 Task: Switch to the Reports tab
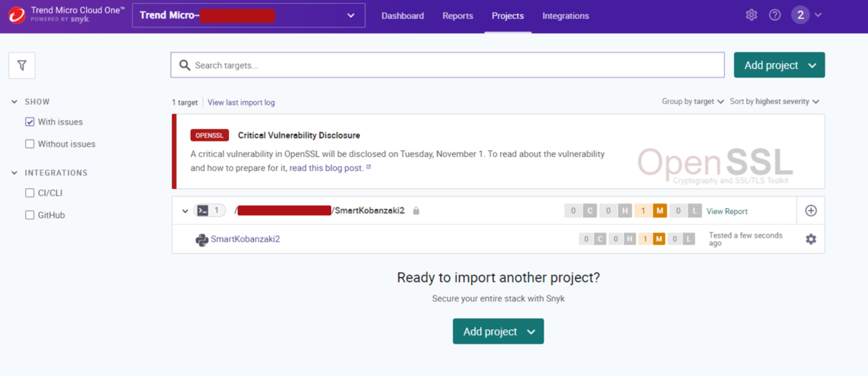click(x=457, y=16)
